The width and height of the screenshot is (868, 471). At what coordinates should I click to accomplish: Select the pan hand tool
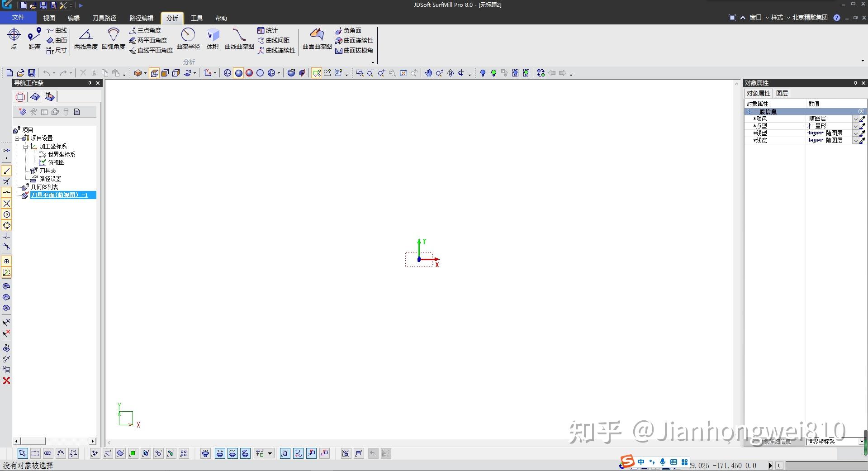(428, 73)
